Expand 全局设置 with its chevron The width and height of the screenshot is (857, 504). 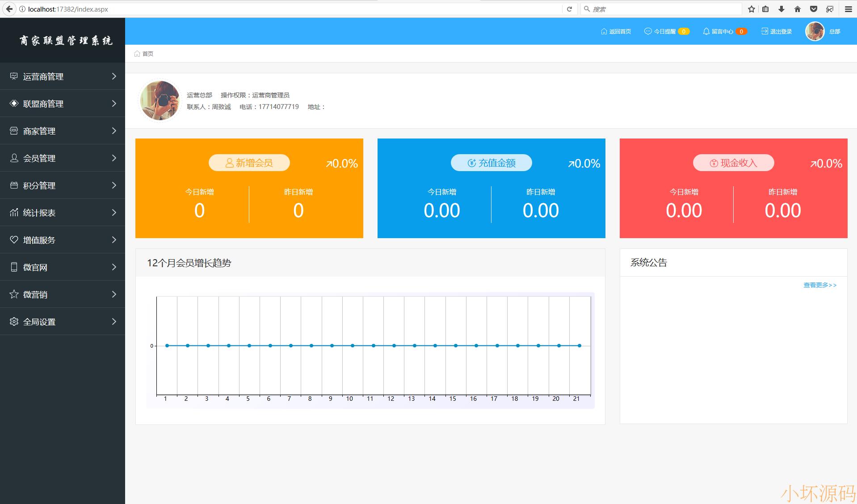(114, 322)
